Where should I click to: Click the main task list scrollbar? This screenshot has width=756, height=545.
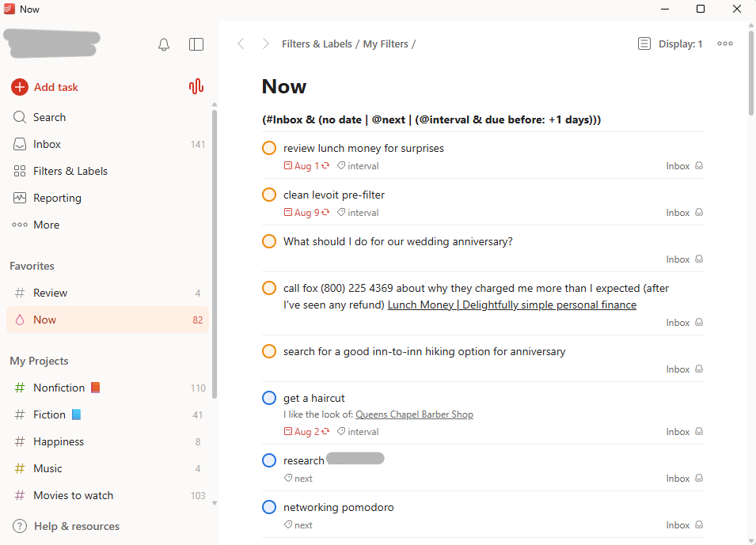pos(751,73)
